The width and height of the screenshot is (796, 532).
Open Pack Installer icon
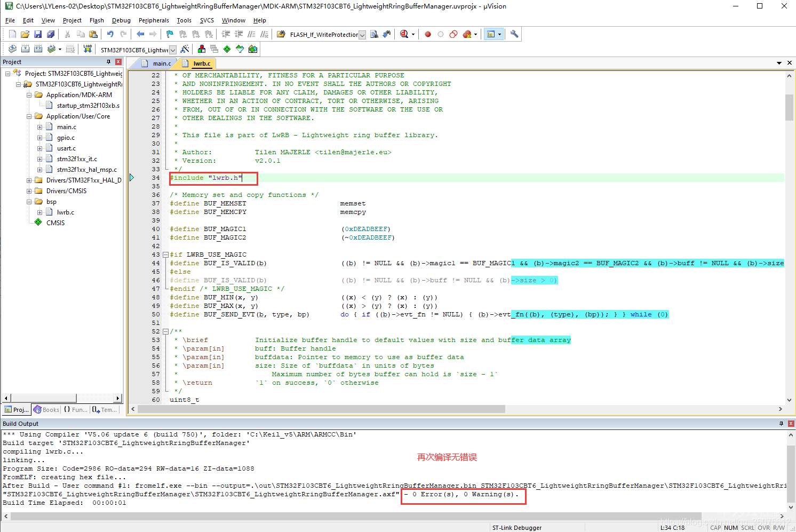tap(253, 49)
